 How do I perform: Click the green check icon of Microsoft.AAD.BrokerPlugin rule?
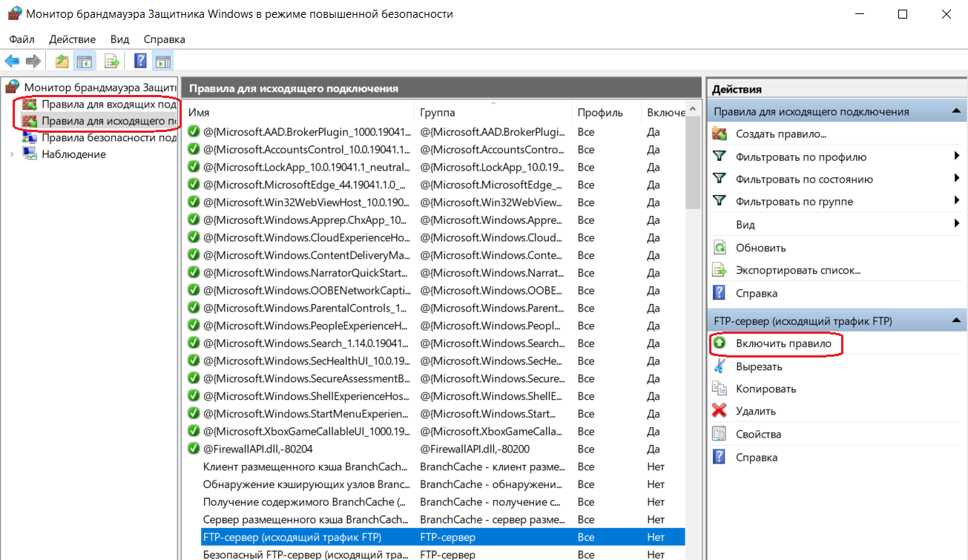(x=194, y=131)
